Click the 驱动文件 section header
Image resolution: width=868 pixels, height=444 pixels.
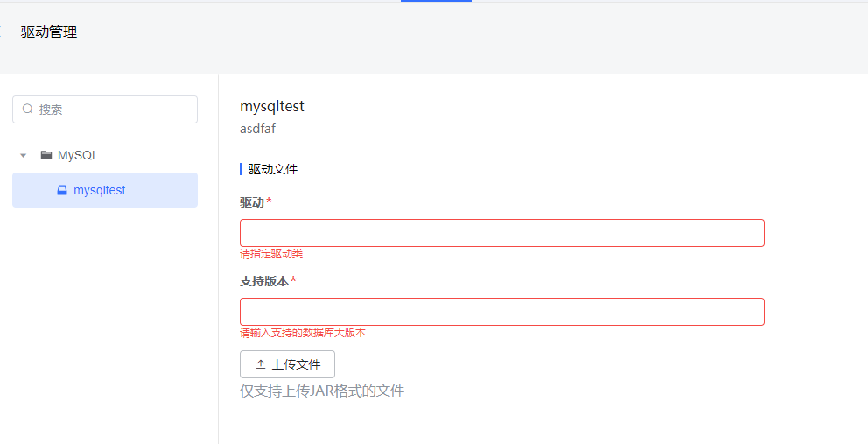[x=272, y=169]
